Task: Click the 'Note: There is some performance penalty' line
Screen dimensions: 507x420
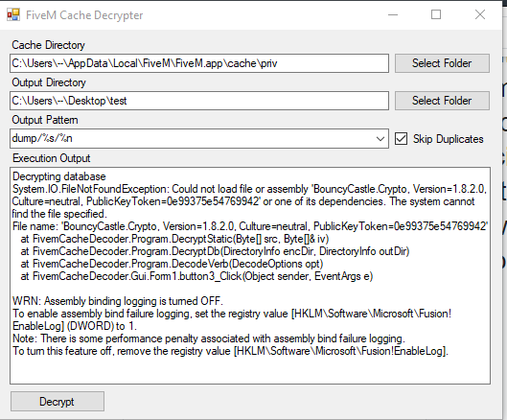Action: [209, 338]
